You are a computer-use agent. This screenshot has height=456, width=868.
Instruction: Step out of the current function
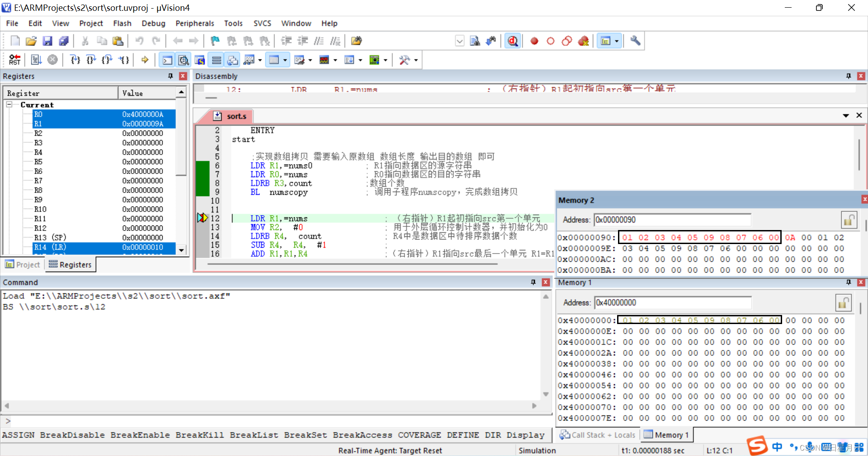[108, 60]
